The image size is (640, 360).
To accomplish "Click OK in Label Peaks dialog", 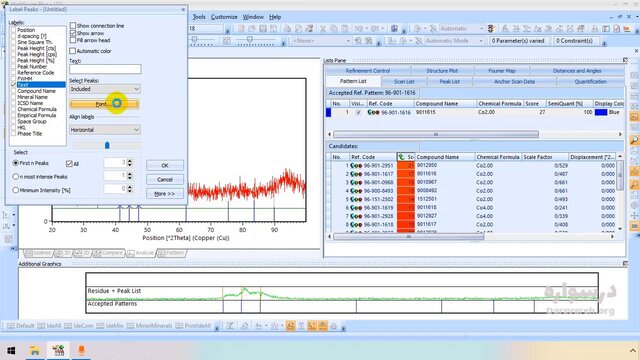I will pos(165,165).
